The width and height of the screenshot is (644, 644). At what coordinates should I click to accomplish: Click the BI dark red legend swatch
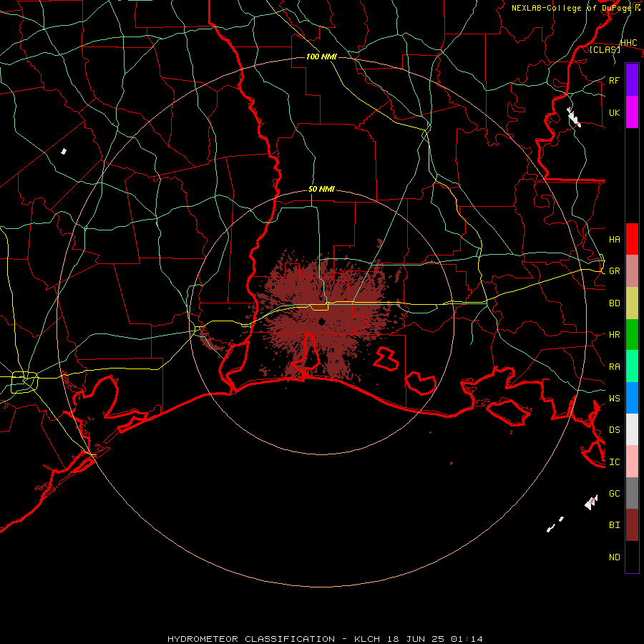click(x=632, y=525)
